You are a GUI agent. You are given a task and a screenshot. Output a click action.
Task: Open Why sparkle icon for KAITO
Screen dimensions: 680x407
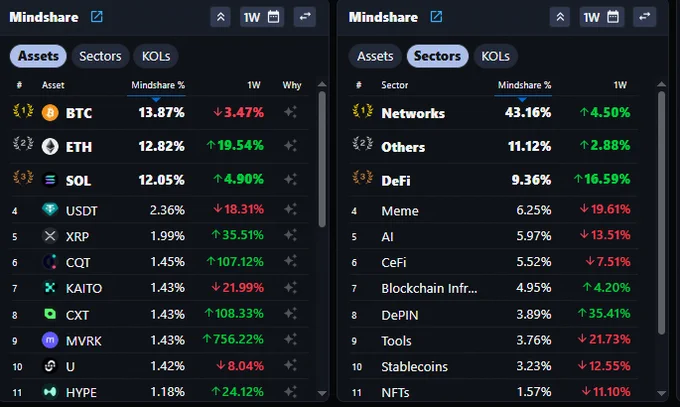click(291, 287)
